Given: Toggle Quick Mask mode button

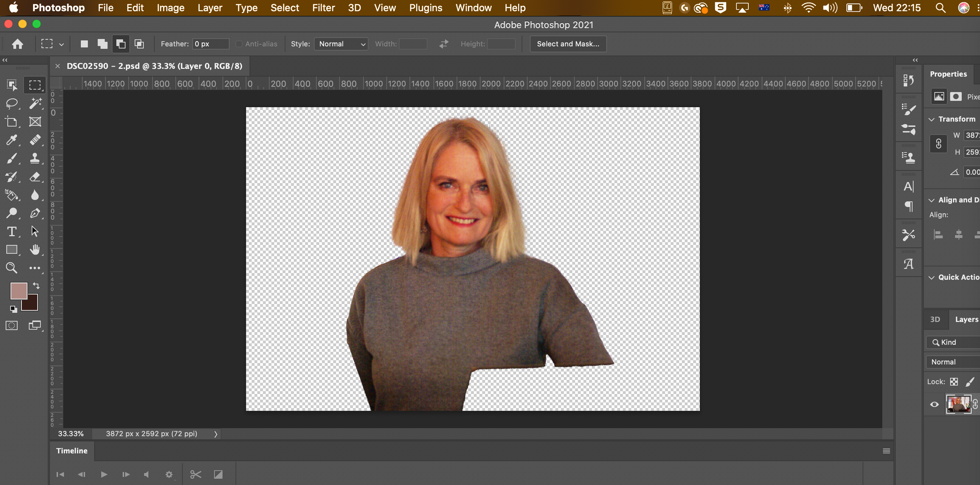Looking at the screenshot, I should click(11, 326).
